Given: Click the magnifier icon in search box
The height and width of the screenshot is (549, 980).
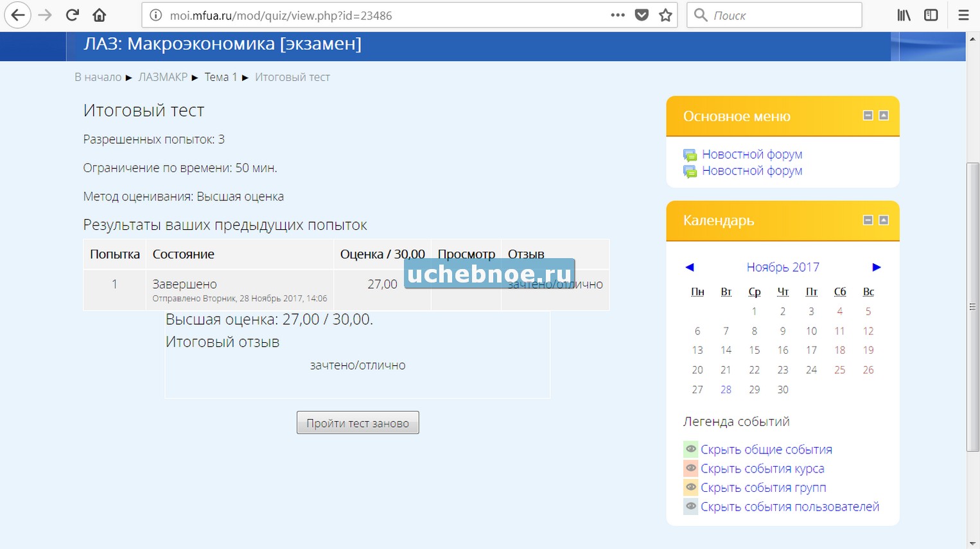Looking at the screenshot, I should click(701, 15).
